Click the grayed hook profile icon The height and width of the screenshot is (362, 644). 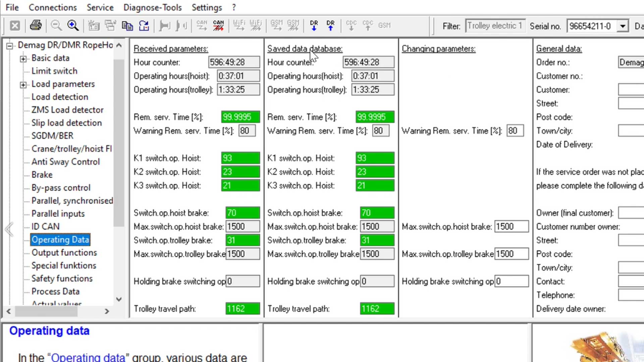pyautogui.click(x=181, y=25)
